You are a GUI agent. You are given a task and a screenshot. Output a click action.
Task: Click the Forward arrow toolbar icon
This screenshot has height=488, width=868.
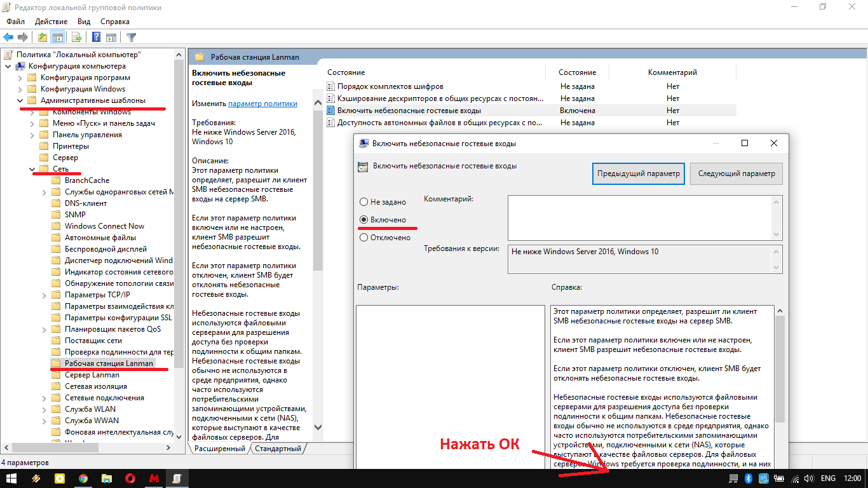[24, 37]
